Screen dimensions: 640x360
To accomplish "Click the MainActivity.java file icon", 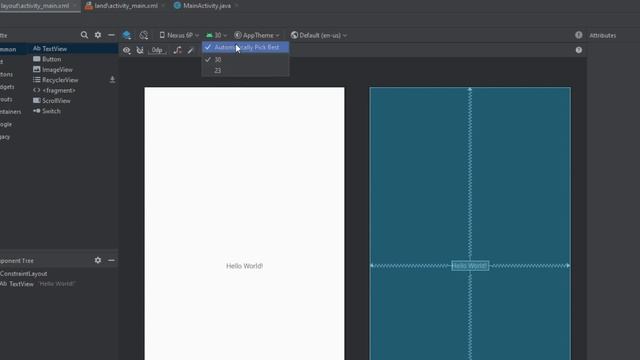I will point(177,6).
